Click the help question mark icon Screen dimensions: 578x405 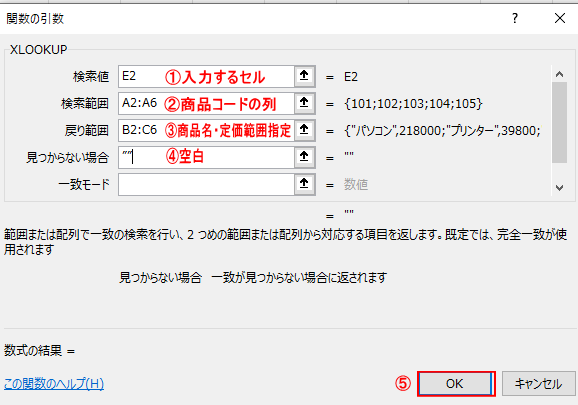515,18
